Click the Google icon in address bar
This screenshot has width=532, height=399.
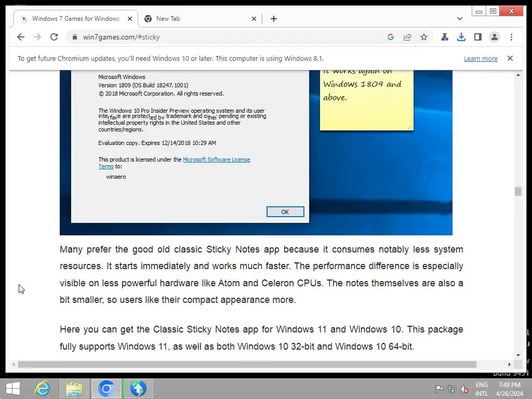391,37
